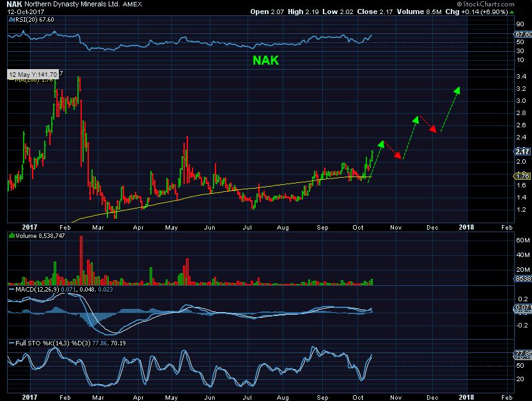Image resolution: width=532 pixels, height=401 pixels.
Task: Click the "AMEX" exchange label
Action: (132, 4)
